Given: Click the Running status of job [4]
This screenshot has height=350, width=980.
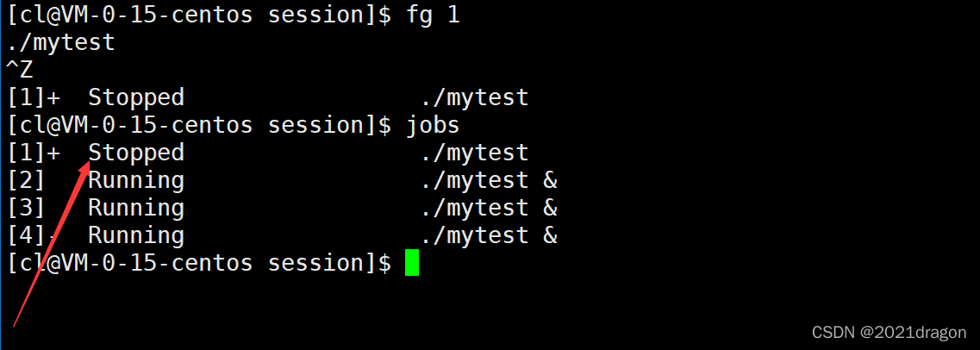Looking at the screenshot, I should tap(136, 235).
